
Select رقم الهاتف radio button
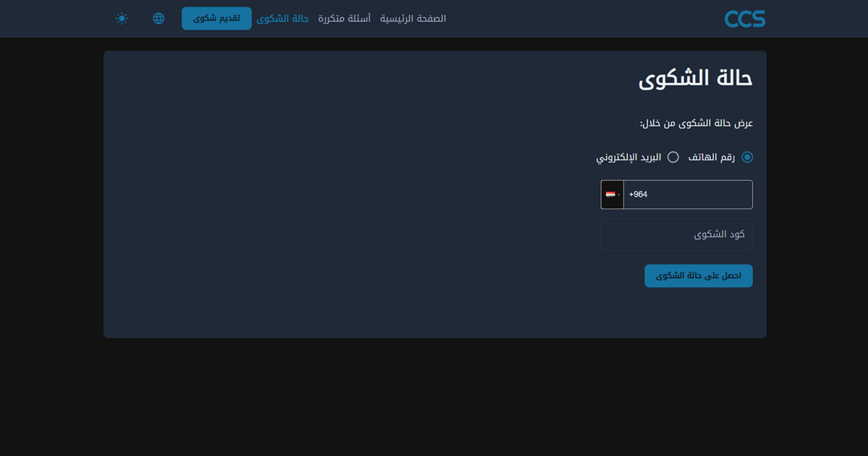point(747,157)
